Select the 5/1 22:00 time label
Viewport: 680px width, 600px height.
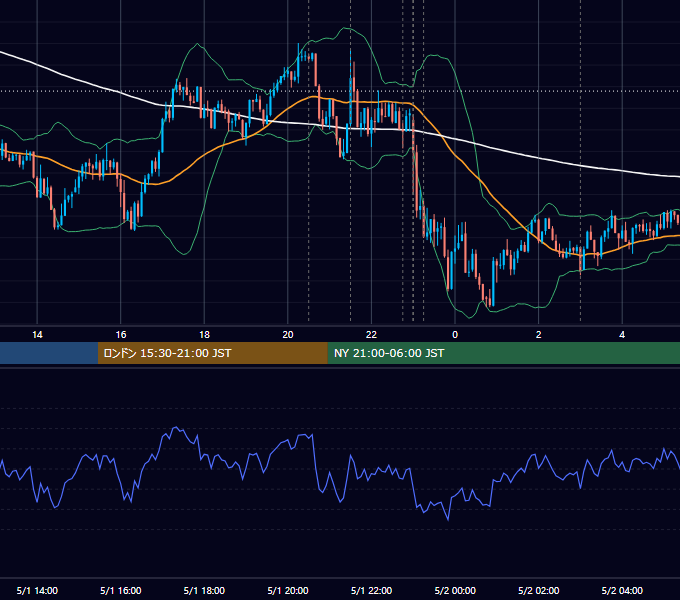(371, 590)
